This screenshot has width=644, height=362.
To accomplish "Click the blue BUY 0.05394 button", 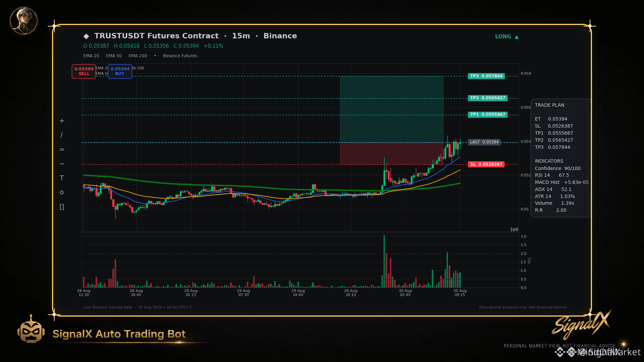I will (x=120, y=71).
